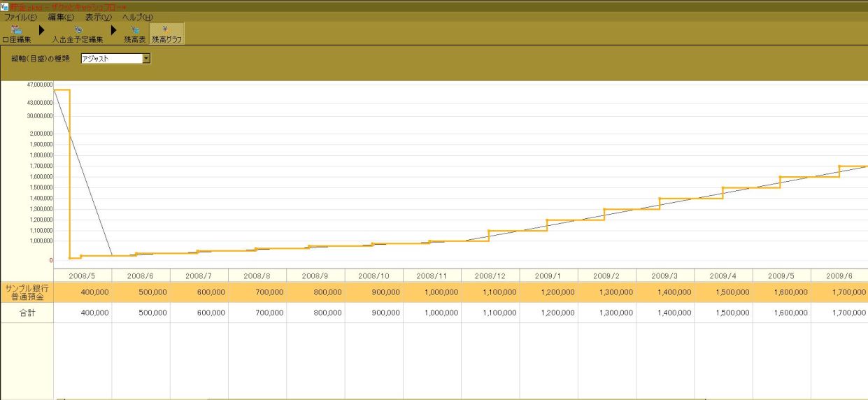Click the 2009/6 column header
Image resolution: width=868 pixels, height=400 pixels.
click(x=839, y=276)
